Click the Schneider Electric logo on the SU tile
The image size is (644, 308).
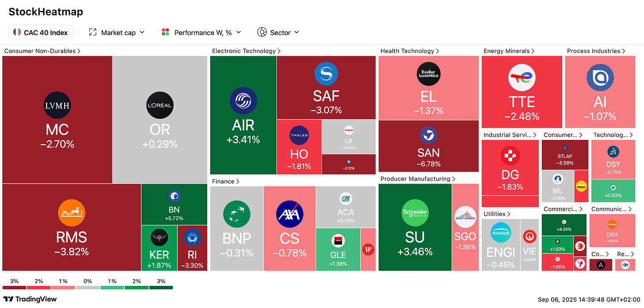pos(415,213)
